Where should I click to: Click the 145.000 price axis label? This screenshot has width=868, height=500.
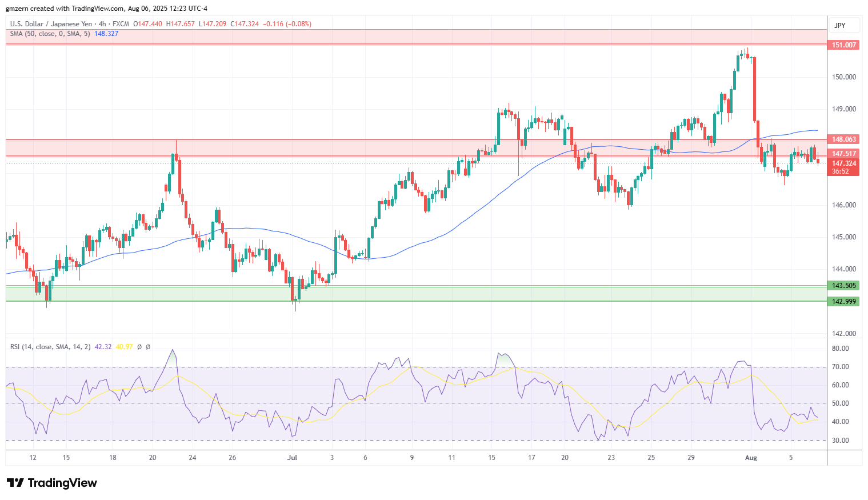coord(843,237)
